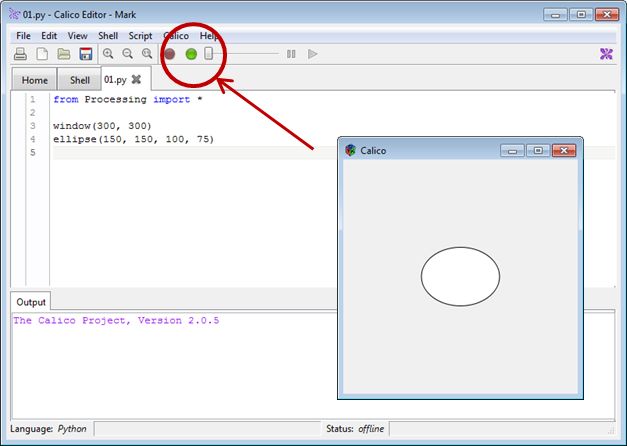Run the script with green circle button

pos(191,54)
